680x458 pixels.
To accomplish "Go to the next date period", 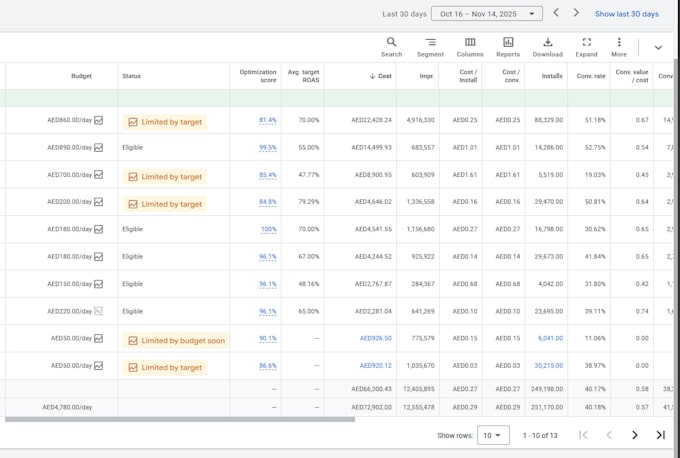I will (576, 13).
